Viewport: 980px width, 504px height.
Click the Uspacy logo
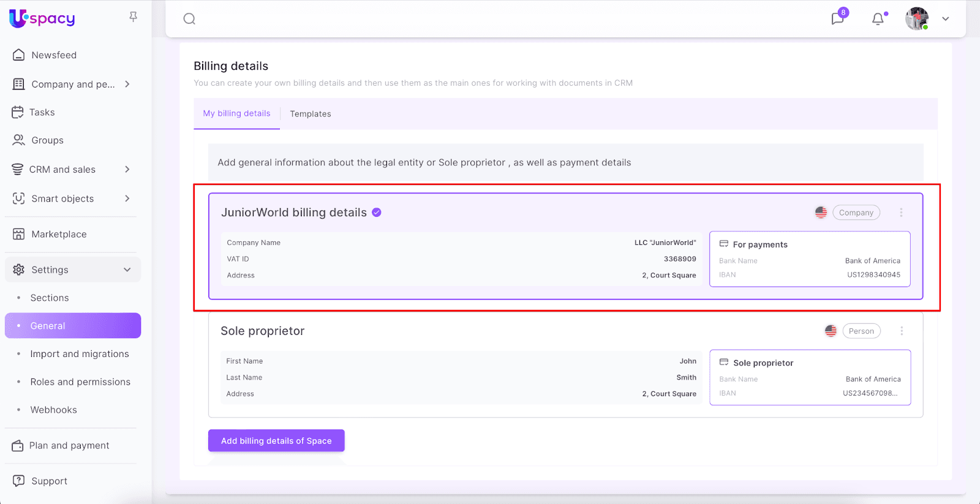(x=42, y=18)
